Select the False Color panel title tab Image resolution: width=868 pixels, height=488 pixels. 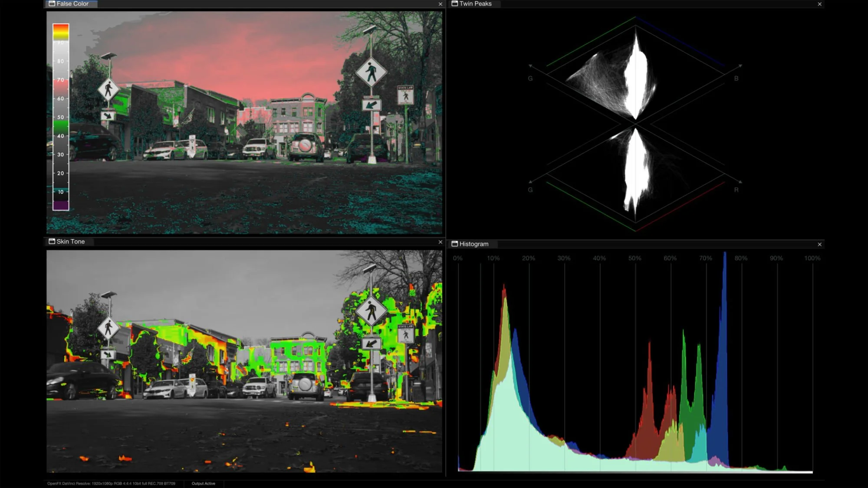[72, 3]
